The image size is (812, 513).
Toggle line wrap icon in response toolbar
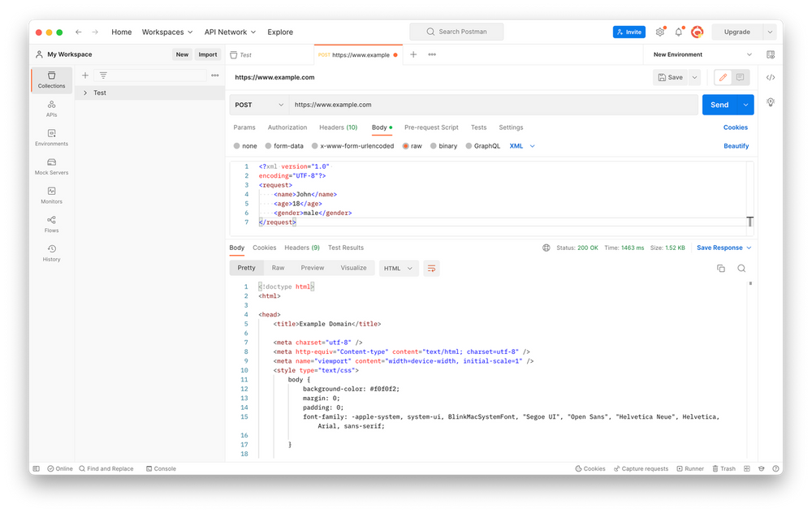(431, 268)
